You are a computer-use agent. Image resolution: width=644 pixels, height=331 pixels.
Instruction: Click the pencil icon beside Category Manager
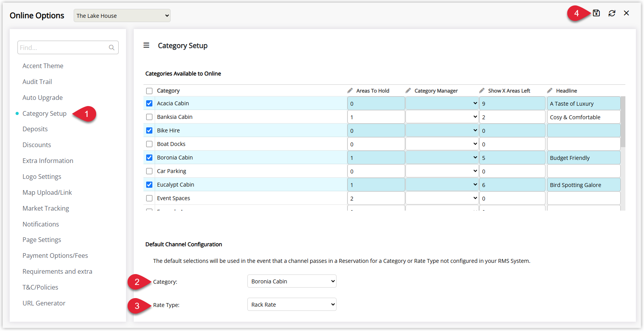(408, 91)
